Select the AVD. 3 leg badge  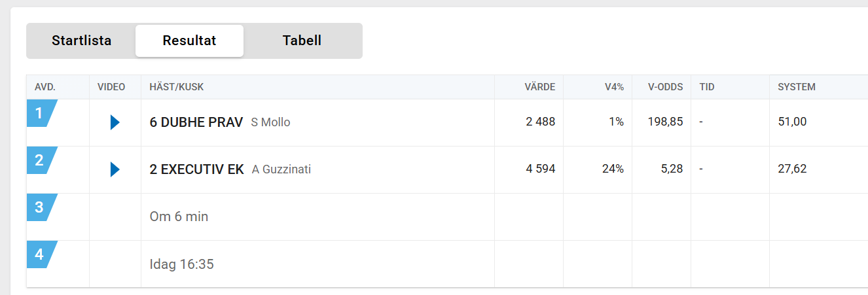click(41, 207)
